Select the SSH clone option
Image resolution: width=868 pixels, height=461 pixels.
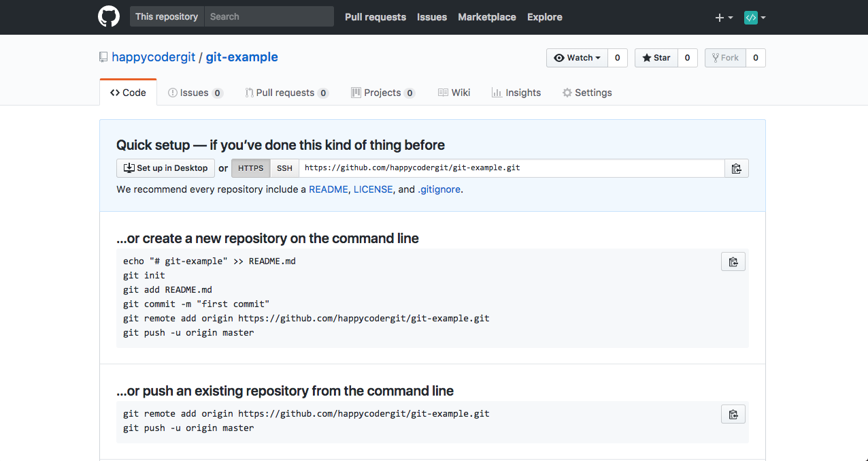[x=284, y=168]
